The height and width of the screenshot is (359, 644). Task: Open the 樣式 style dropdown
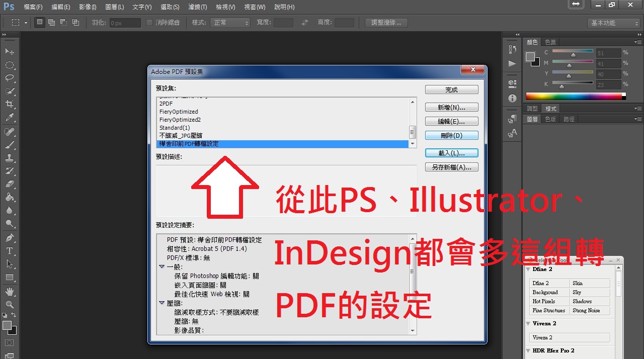click(230, 23)
